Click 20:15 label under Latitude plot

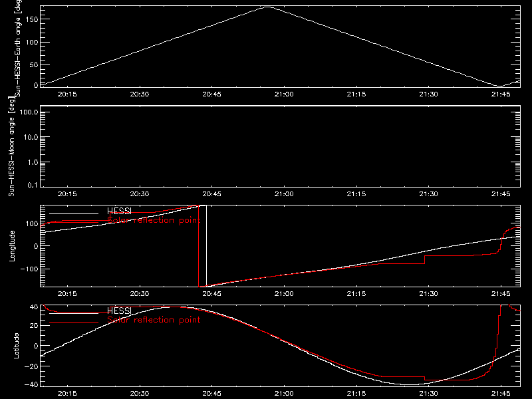tap(67, 393)
